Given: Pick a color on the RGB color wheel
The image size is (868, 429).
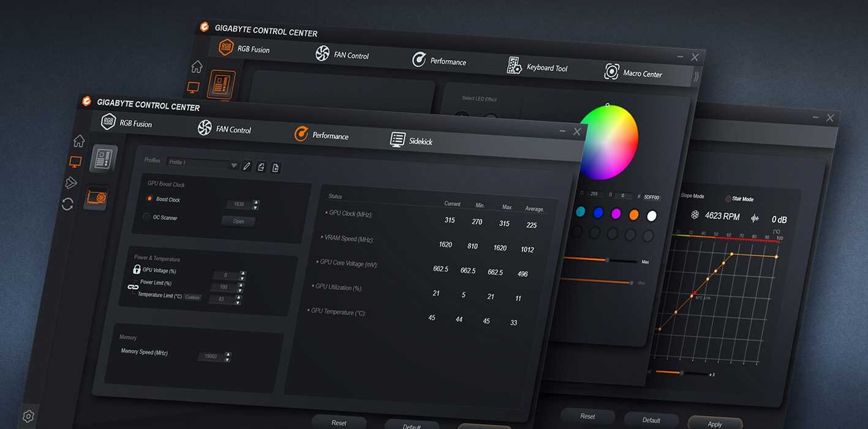Looking at the screenshot, I should pyautogui.click(x=609, y=142).
